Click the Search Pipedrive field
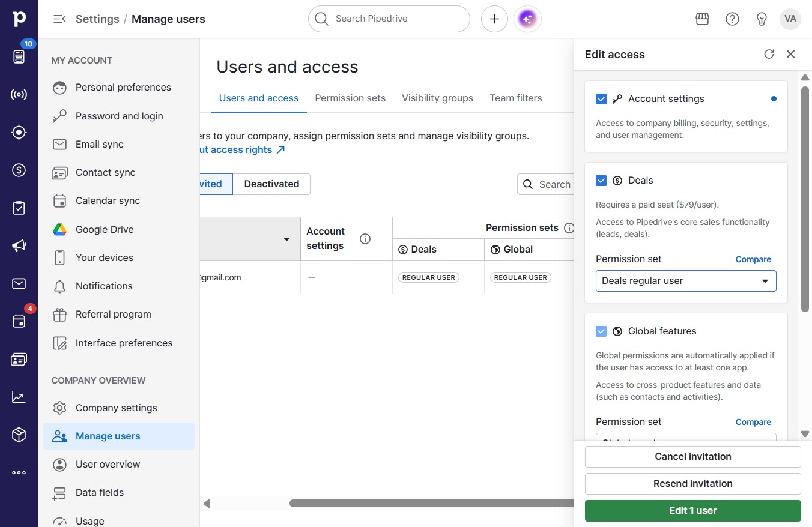Viewport: 812px width, 527px height. tap(389, 19)
